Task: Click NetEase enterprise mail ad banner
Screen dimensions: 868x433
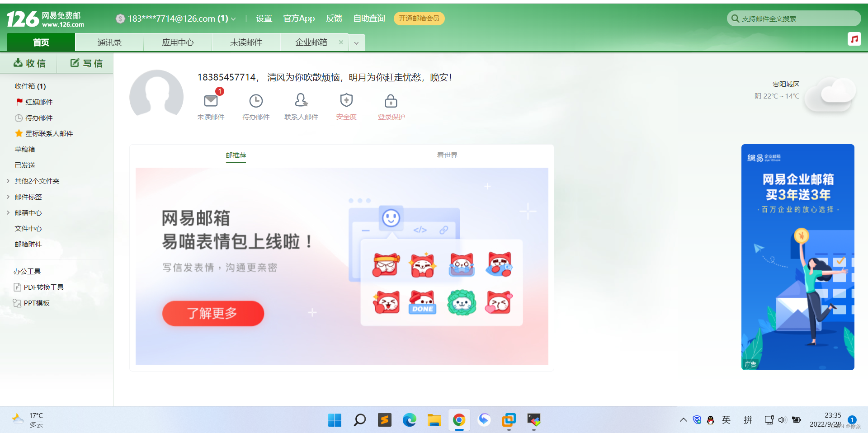Action: pyautogui.click(x=798, y=257)
